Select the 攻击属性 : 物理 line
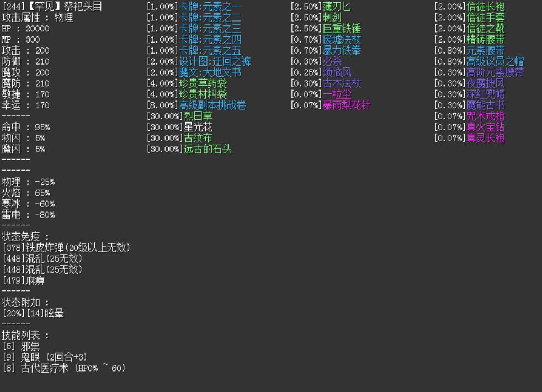The image size is (542, 392). pyautogui.click(x=38, y=18)
